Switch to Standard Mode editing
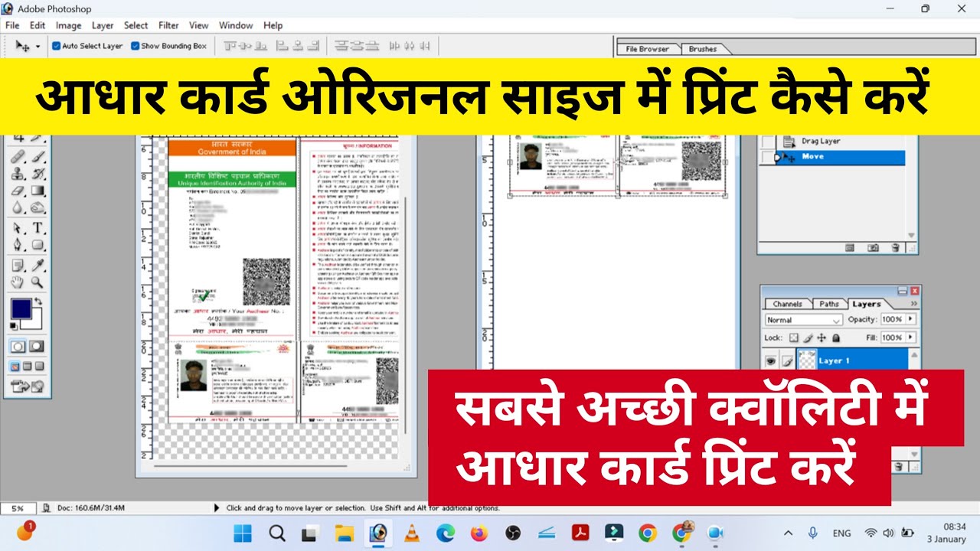 tap(18, 345)
